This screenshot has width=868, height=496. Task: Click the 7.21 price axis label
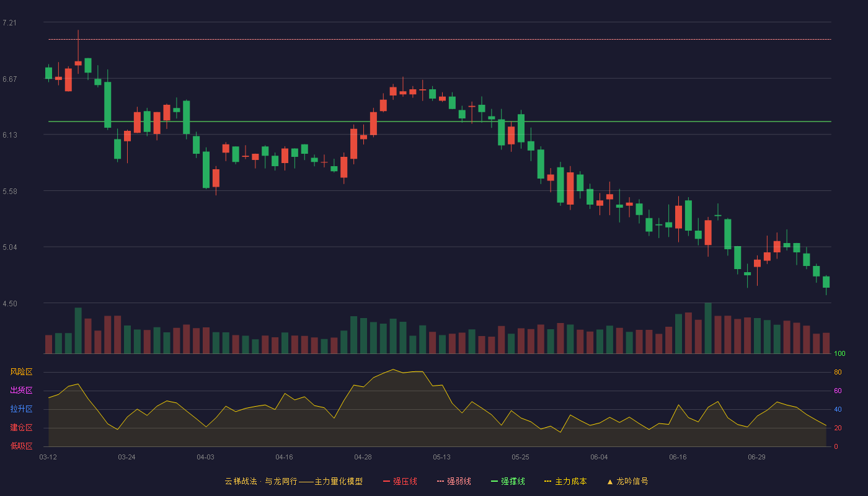9,23
